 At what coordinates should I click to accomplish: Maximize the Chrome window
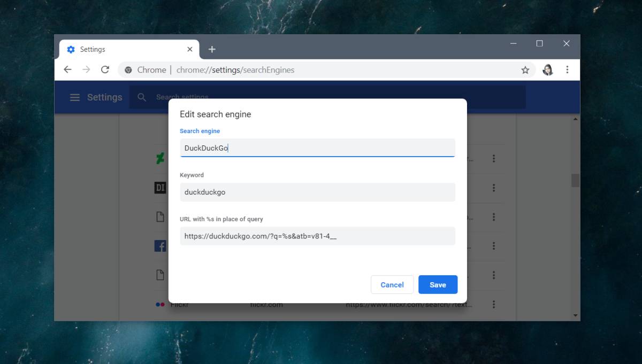539,43
